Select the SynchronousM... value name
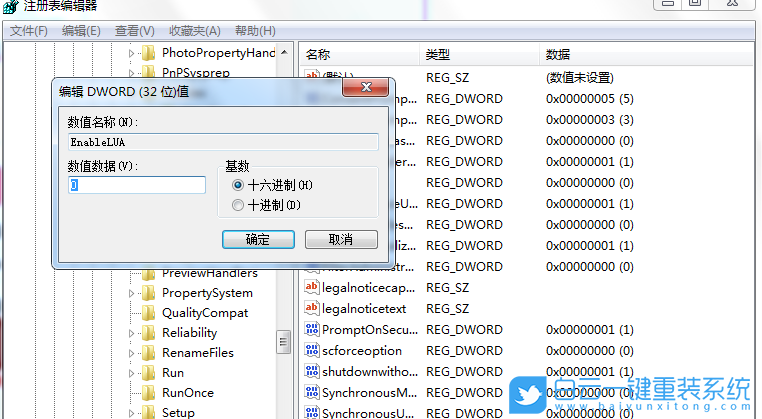The width and height of the screenshot is (762, 419). [x=369, y=392]
